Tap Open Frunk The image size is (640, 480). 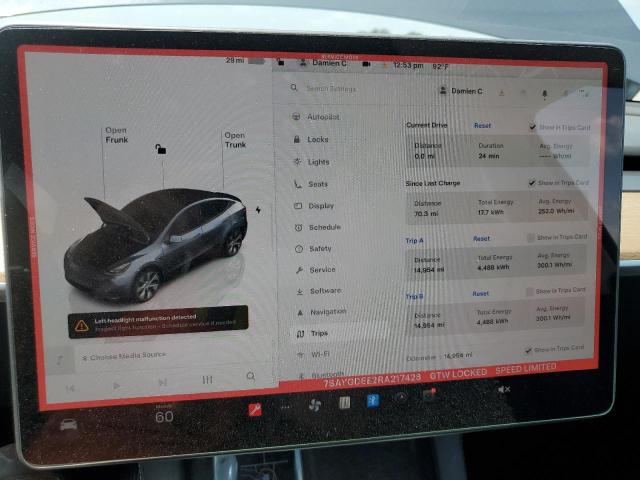click(116, 135)
